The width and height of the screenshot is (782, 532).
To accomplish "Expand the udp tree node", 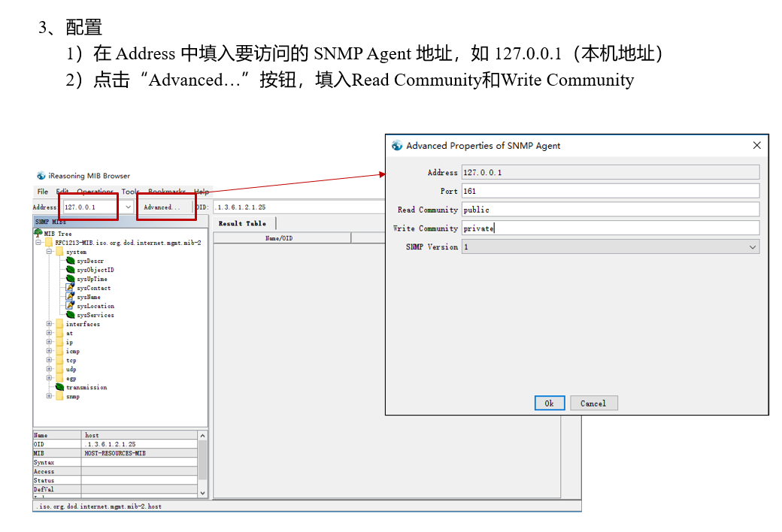I will 50,369.
